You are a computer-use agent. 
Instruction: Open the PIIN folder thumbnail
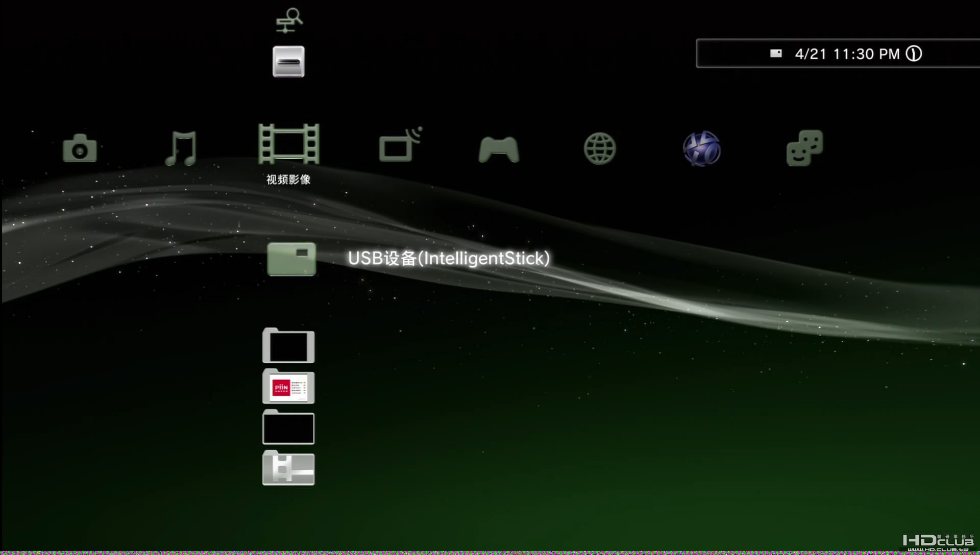(x=288, y=386)
